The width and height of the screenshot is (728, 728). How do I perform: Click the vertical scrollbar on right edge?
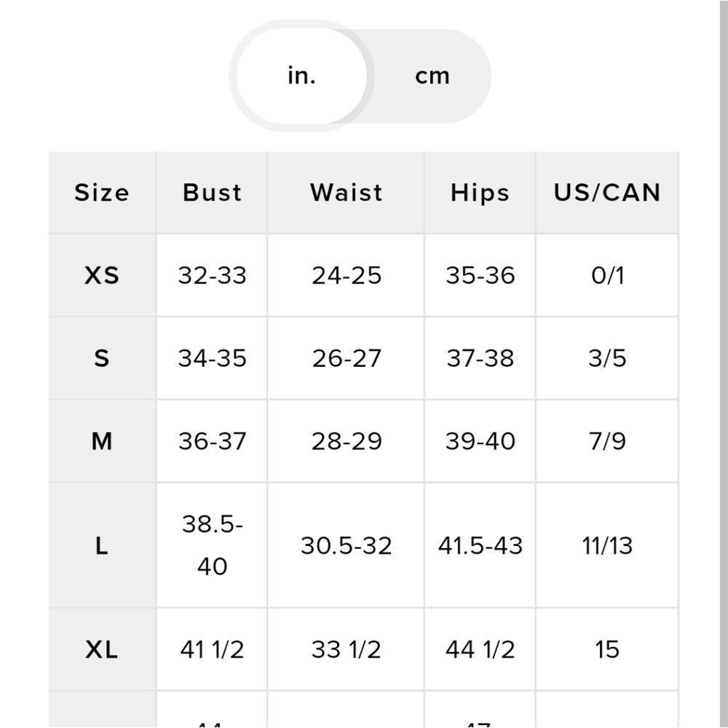click(x=724, y=364)
